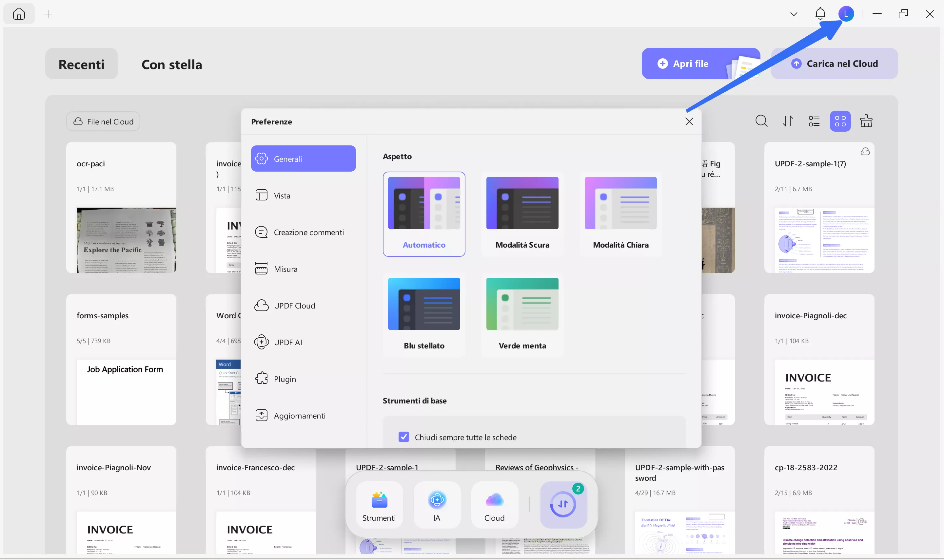Switch to list view icon
This screenshot has width=944, height=560.
[x=814, y=121]
